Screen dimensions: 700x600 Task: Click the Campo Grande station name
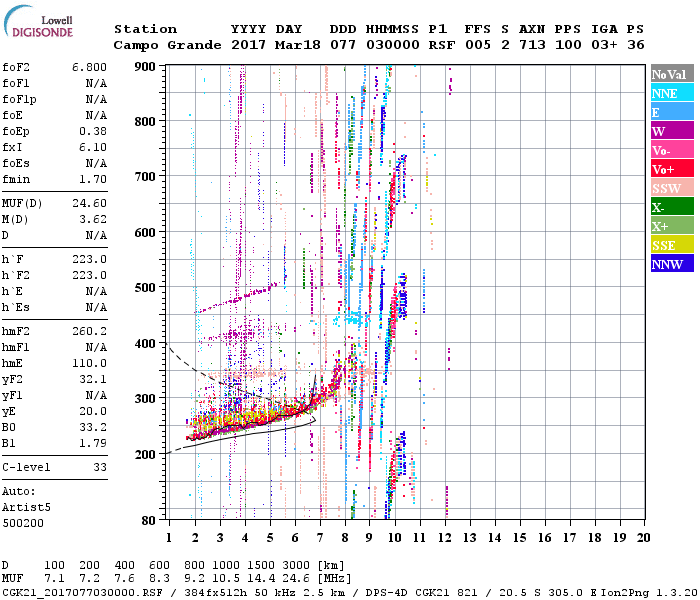tap(167, 45)
